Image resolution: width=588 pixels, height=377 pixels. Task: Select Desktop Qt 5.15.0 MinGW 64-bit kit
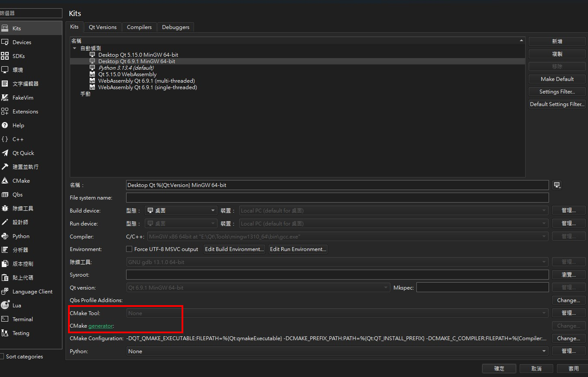pos(138,55)
